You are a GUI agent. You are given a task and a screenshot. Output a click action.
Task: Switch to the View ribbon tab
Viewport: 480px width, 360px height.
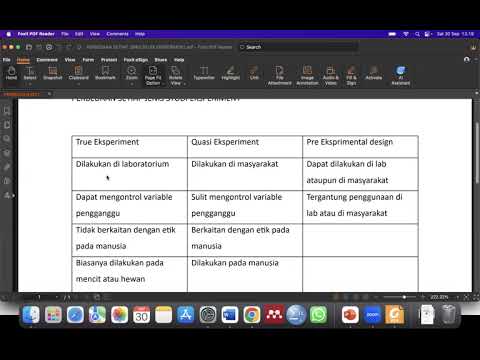(x=70, y=60)
